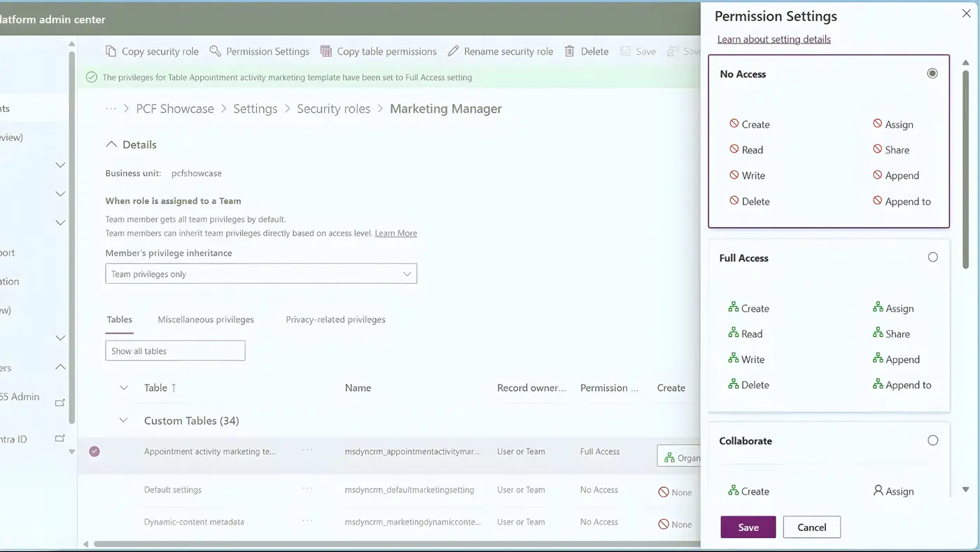Close the Permission Settings panel
980x552 pixels.
(966, 13)
